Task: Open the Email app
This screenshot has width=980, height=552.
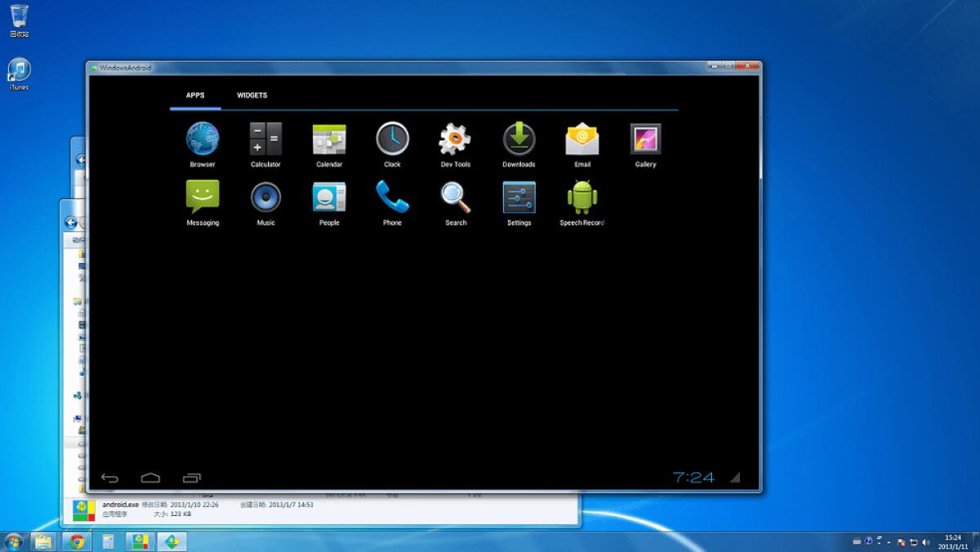Action: pos(581,139)
